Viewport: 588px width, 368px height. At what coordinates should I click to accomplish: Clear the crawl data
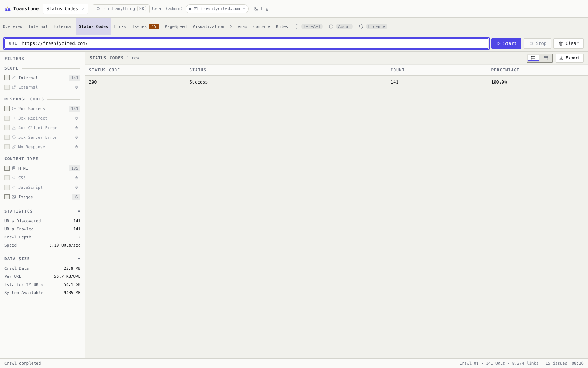click(569, 43)
